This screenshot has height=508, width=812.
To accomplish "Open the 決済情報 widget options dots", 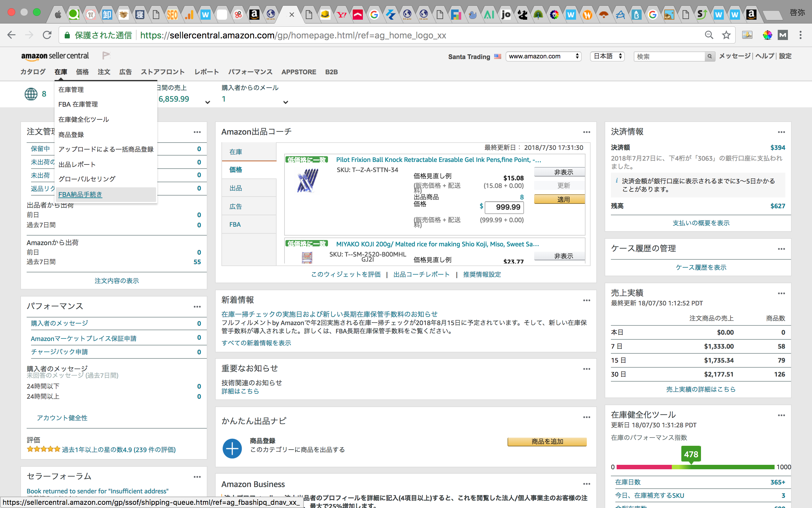I will pos(782,132).
